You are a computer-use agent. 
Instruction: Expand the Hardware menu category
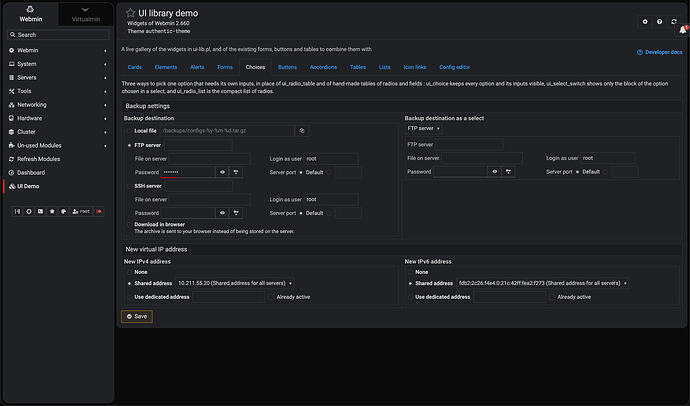(58, 118)
